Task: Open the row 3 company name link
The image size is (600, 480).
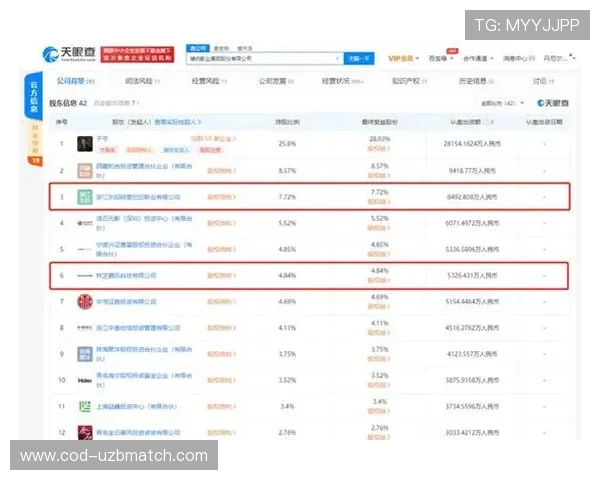Action: [x=138, y=197]
